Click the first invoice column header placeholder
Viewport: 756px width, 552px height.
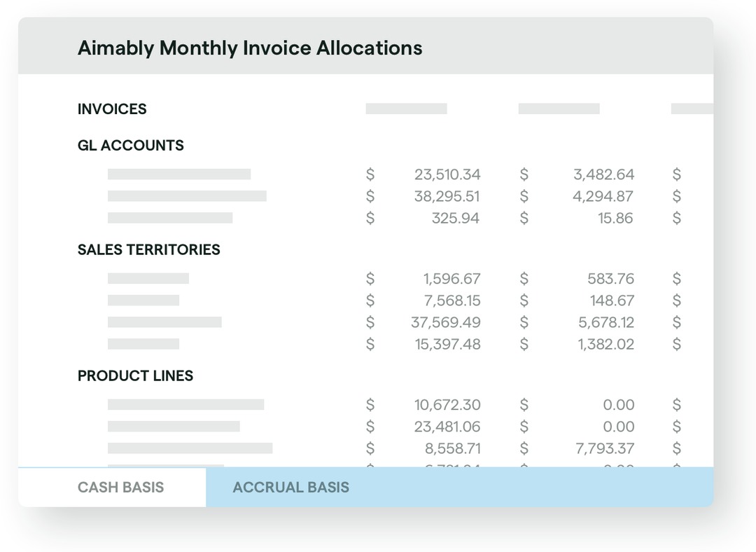[405, 109]
